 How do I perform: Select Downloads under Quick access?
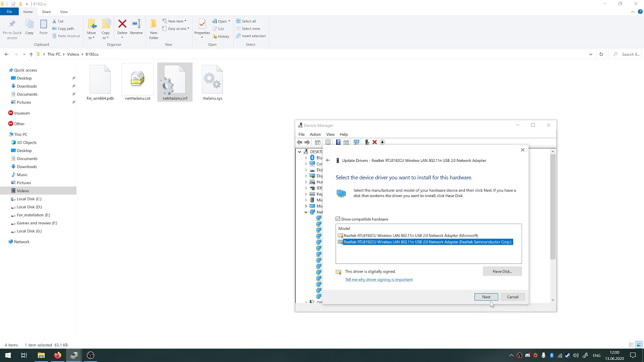pos(27,86)
